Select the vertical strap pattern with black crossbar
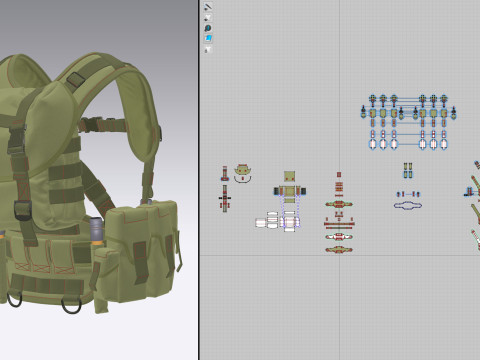The image size is (480, 360). pos(225,198)
